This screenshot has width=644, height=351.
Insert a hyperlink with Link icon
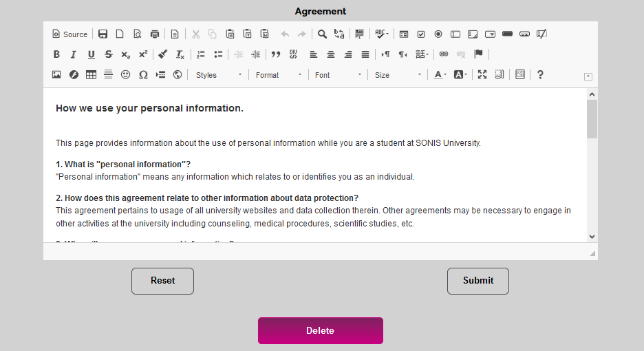[x=444, y=54]
